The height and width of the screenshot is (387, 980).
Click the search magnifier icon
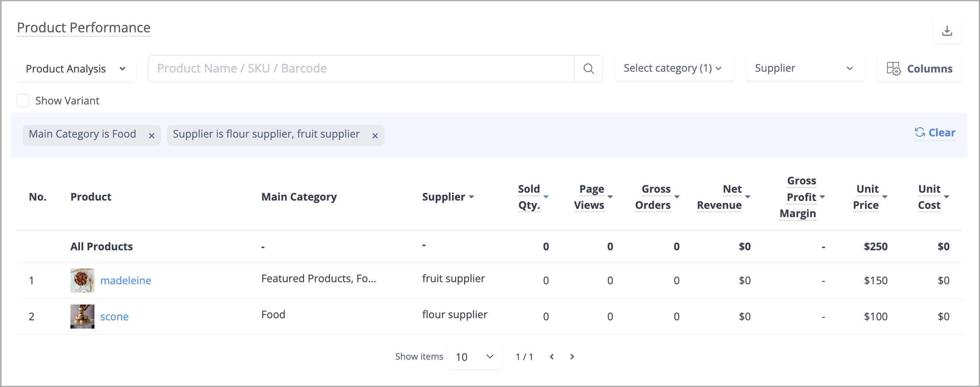pyautogui.click(x=588, y=69)
